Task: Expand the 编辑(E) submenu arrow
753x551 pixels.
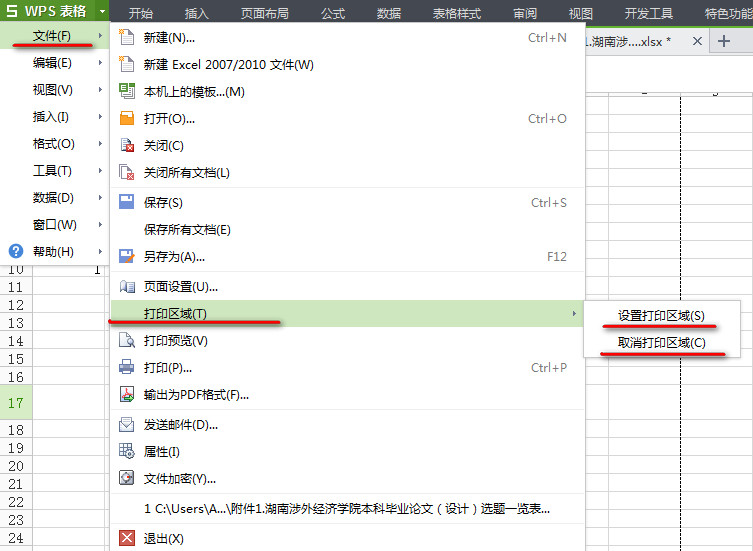Action: (x=100, y=62)
